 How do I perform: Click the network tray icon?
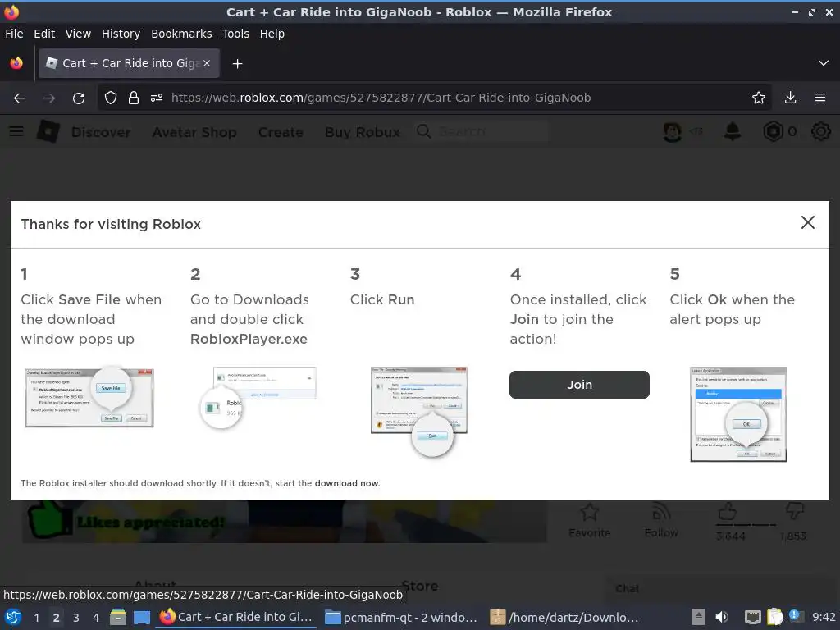753,617
